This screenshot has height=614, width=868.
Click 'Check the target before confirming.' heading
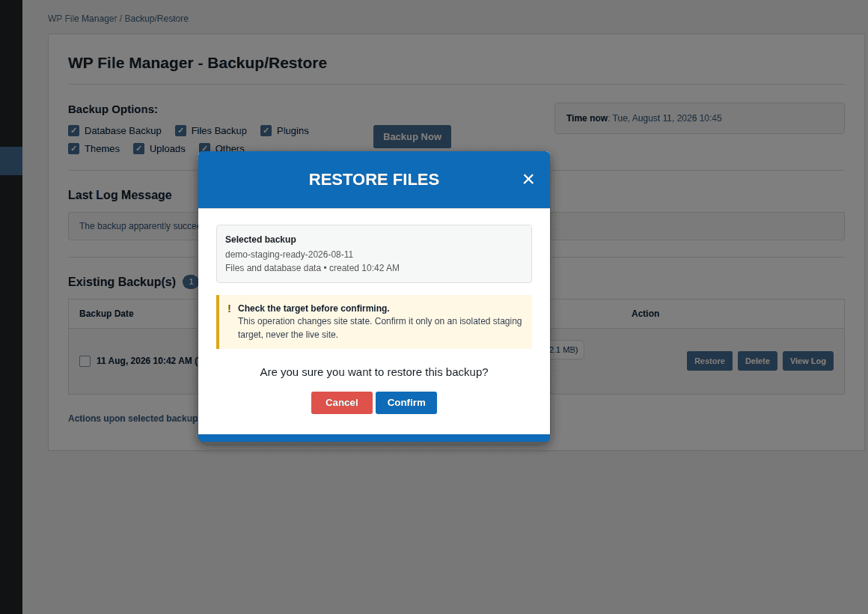tap(314, 308)
